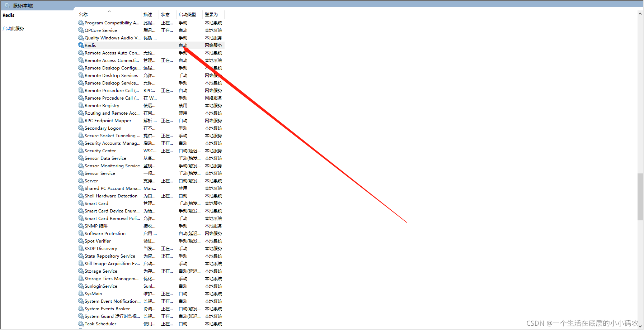Click the gear icon of Task Scheduler
The width and height of the screenshot is (644, 330).
81,324
